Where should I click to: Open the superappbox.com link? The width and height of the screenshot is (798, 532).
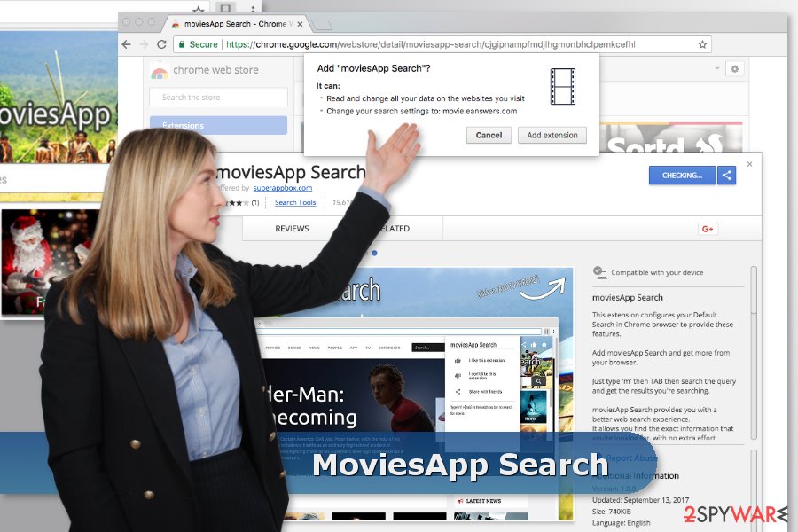pyautogui.click(x=283, y=187)
